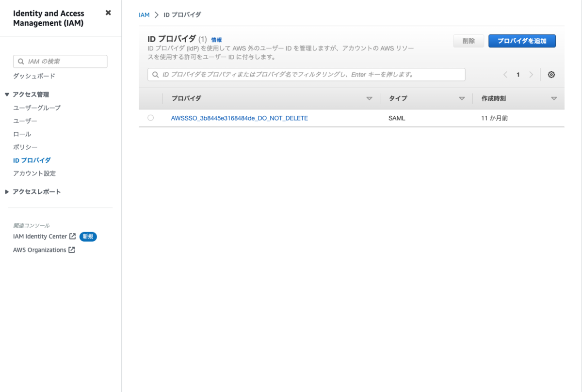Screen dimensions: 582x392
Task: Click the provider filter input field
Action: [x=306, y=74]
